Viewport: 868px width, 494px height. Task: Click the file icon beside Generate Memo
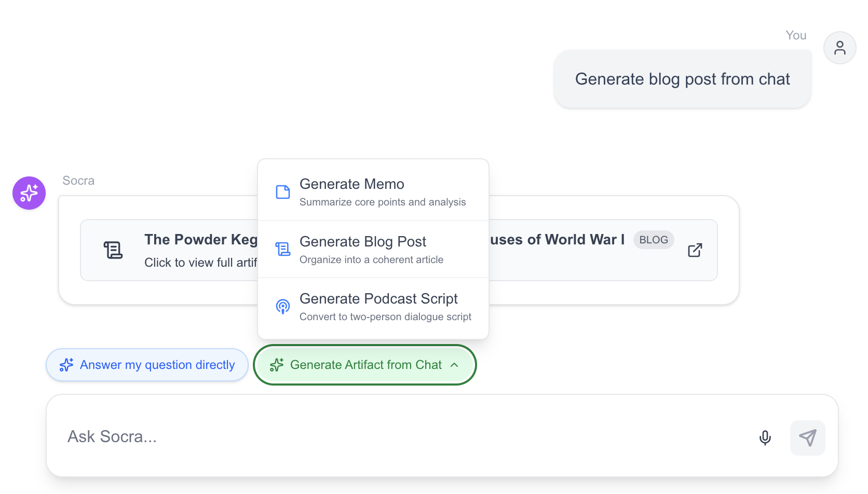click(x=282, y=192)
